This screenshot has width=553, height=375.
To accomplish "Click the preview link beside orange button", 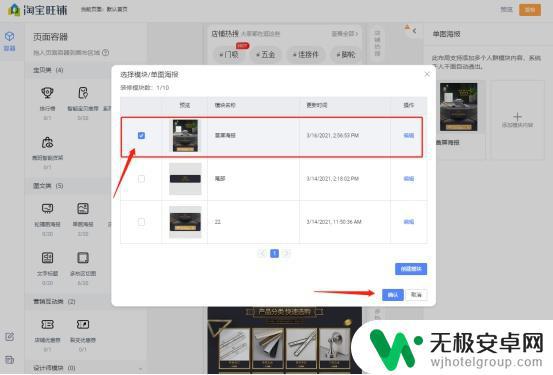I will (506, 10).
